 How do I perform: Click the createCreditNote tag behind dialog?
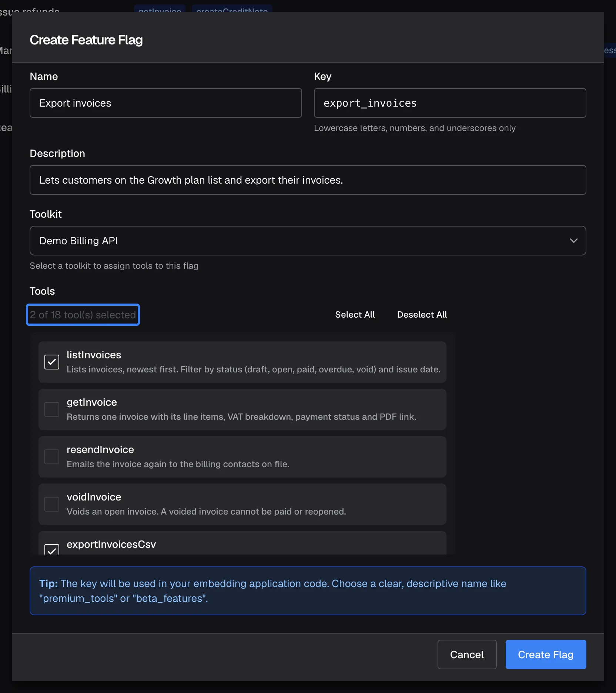(x=232, y=9)
